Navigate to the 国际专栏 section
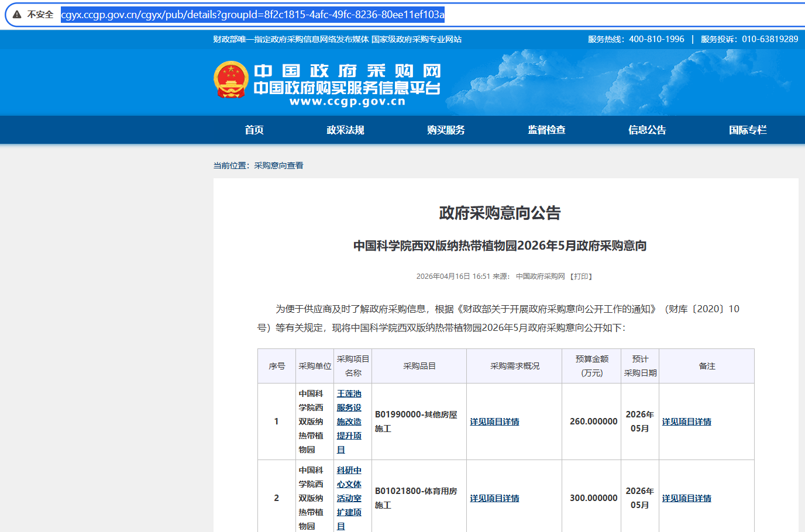 pyautogui.click(x=748, y=130)
